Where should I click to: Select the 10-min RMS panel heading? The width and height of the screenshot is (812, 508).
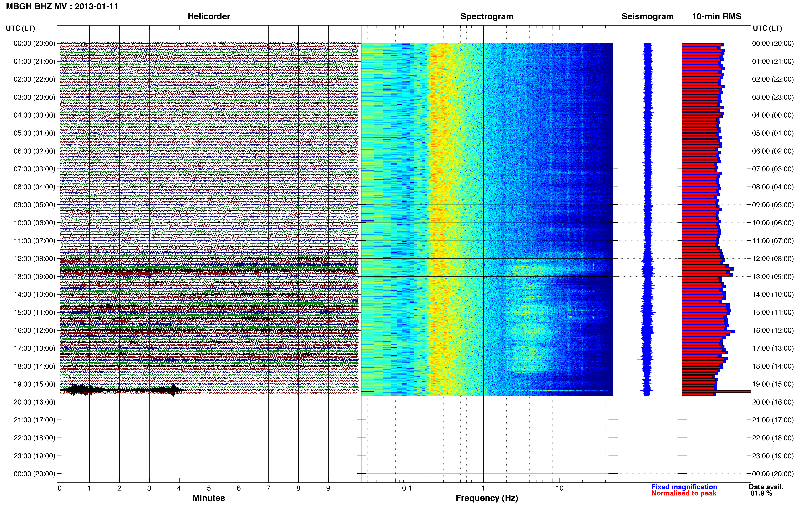(717, 16)
